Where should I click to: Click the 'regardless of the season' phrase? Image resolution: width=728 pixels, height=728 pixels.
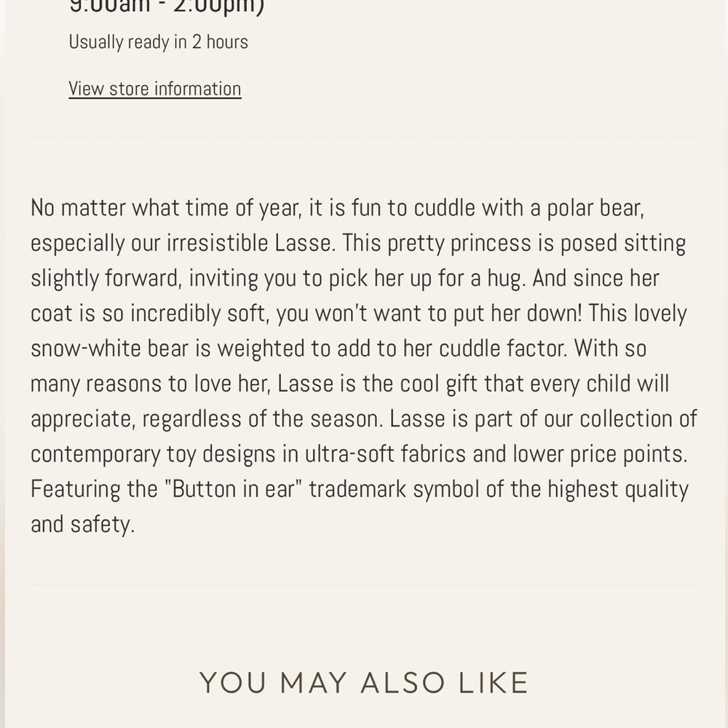coord(261,419)
